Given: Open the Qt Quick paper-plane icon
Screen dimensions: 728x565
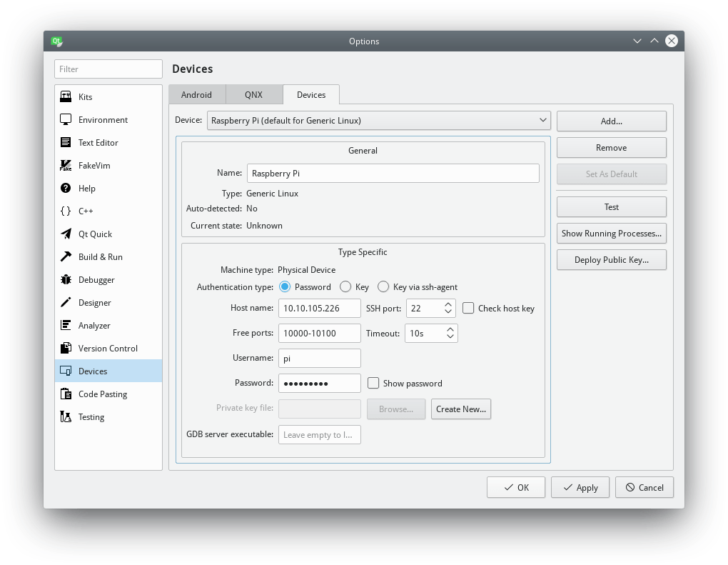Looking at the screenshot, I should pos(66,234).
